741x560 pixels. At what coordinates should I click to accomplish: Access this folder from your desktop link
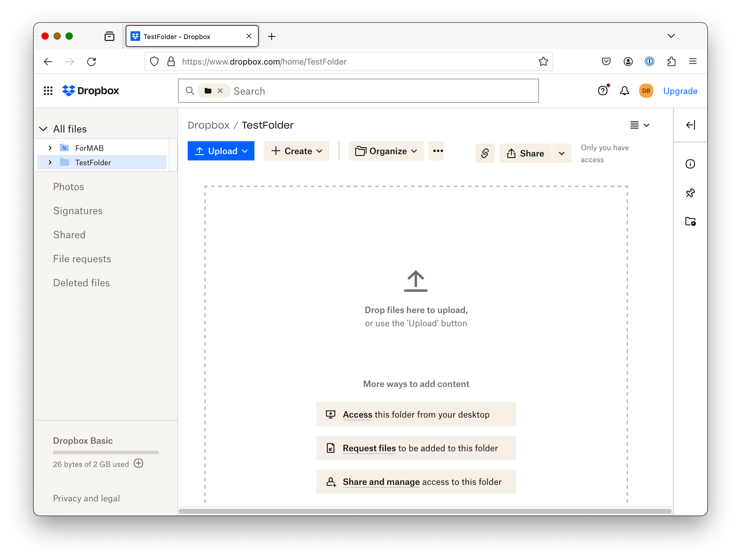[417, 414]
